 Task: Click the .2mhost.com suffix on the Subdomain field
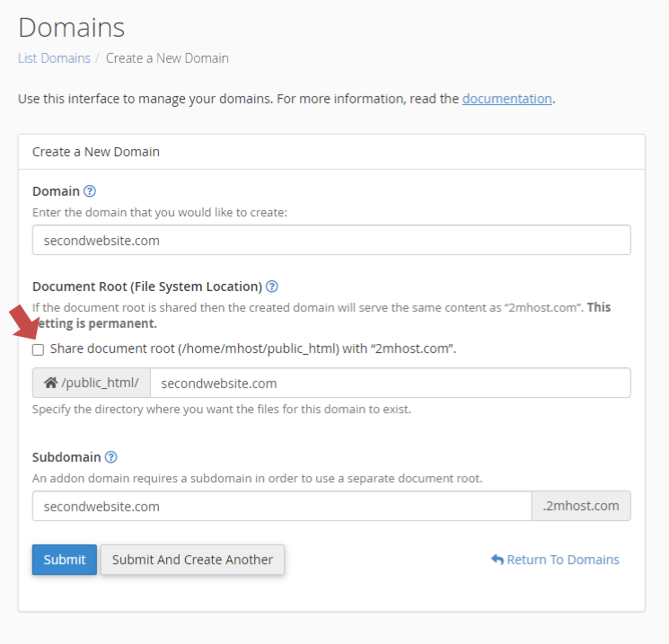click(x=581, y=506)
